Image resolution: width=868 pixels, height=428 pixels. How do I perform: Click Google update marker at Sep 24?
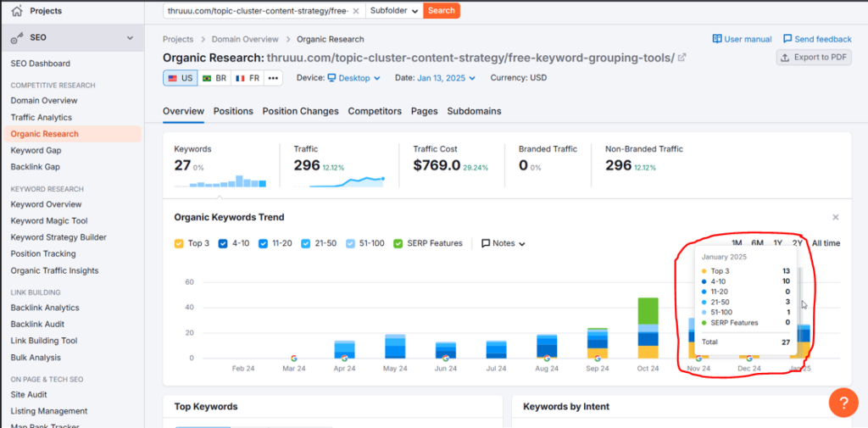(x=598, y=359)
